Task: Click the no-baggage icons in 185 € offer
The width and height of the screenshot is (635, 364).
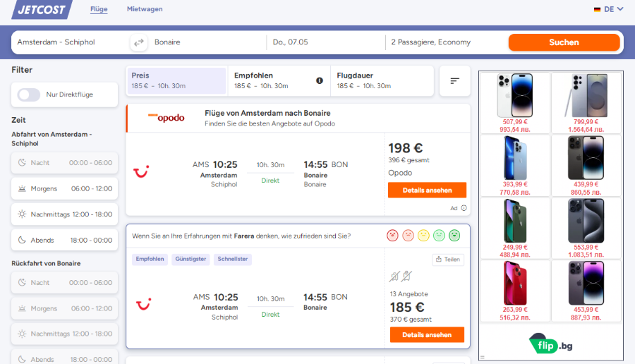Action: coord(401,276)
